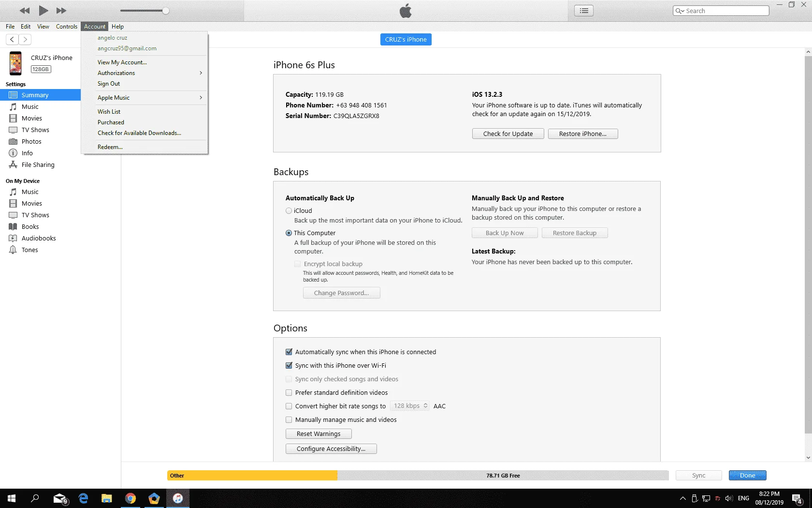This screenshot has width=812, height=508.
Task: Select Summary in the Settings sidebar
Action: pos(40,95)
